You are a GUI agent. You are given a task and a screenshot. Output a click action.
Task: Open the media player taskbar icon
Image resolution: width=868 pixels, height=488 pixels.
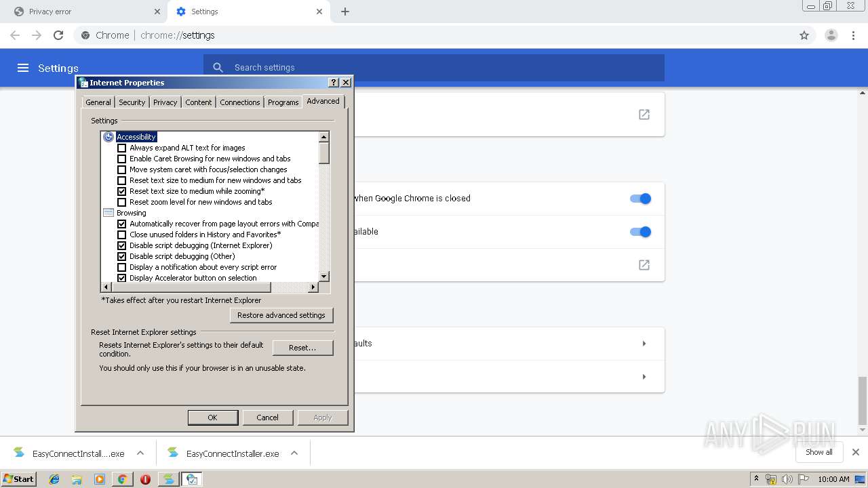[100, 479]
